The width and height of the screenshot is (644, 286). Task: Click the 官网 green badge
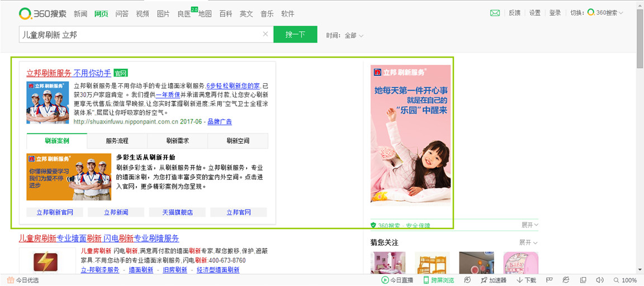(x=121, y=73)
